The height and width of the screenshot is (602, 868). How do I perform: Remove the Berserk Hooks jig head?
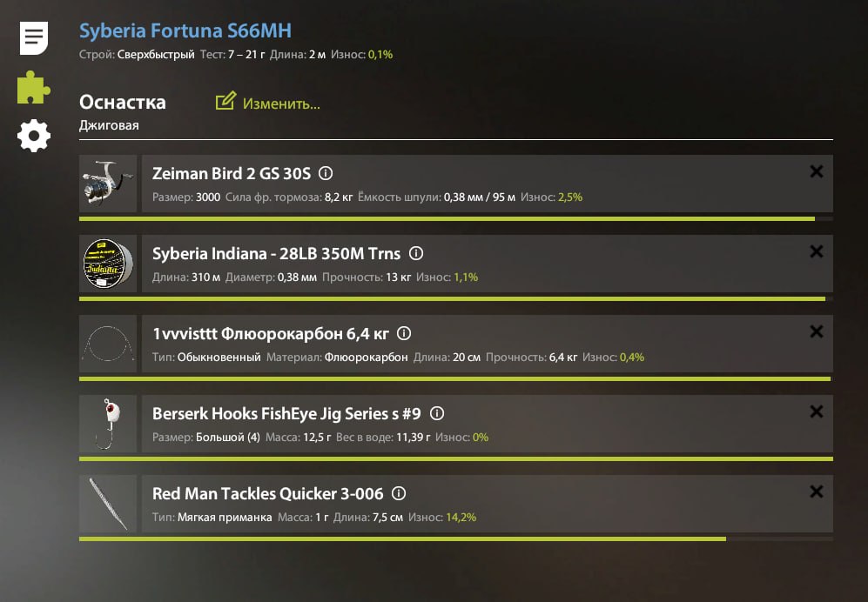click(817, 411)
